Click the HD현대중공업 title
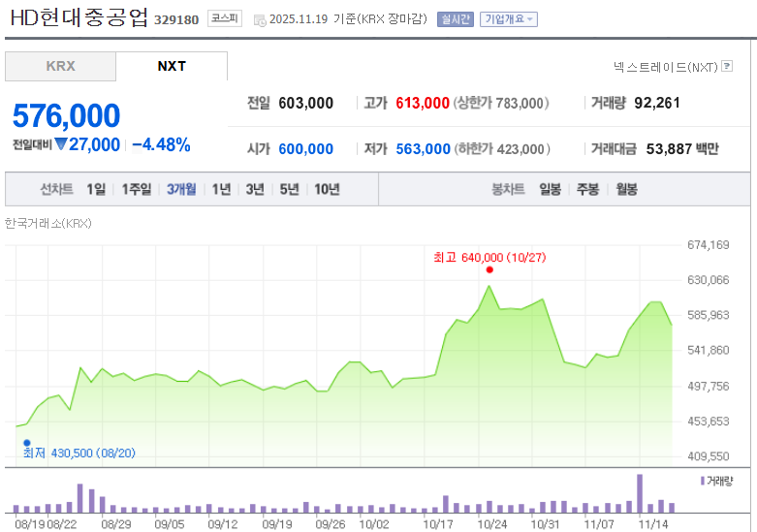 [79, 17]
